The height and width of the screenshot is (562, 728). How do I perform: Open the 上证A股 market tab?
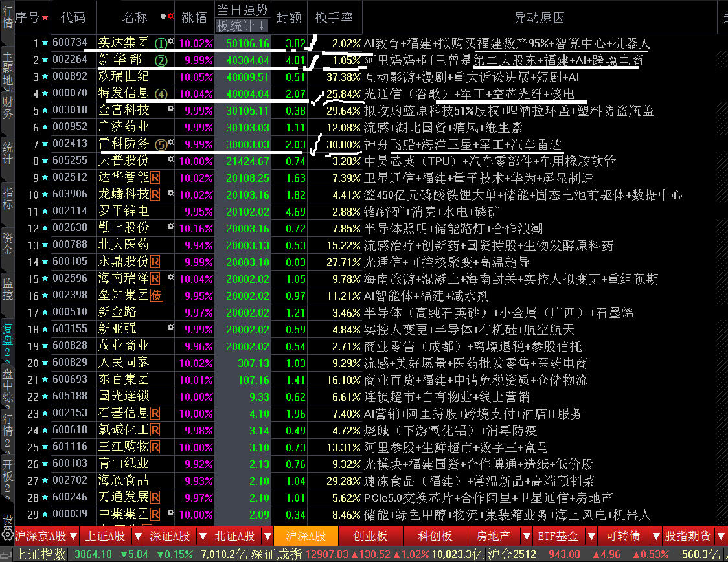click(x=106, y=536)
